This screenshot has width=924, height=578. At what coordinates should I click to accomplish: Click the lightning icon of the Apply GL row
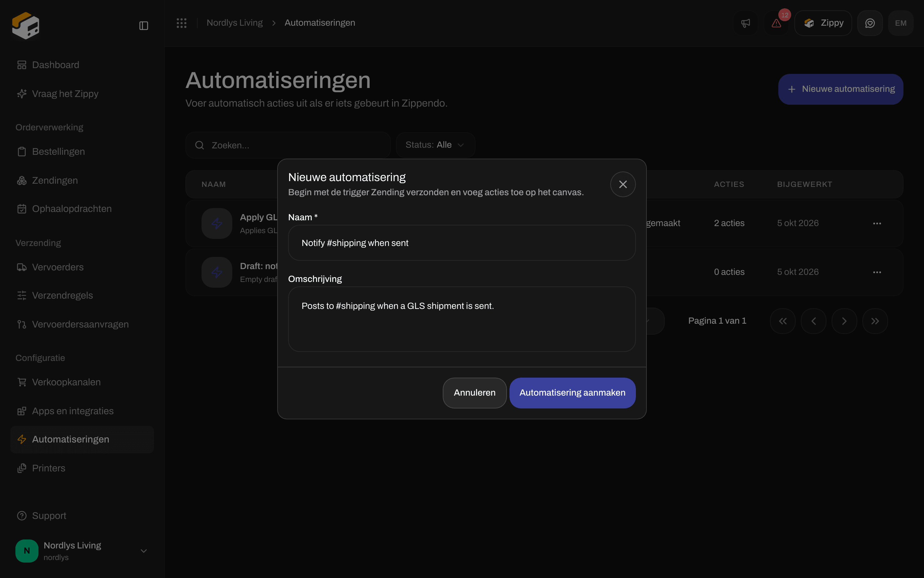pos(217,223)
